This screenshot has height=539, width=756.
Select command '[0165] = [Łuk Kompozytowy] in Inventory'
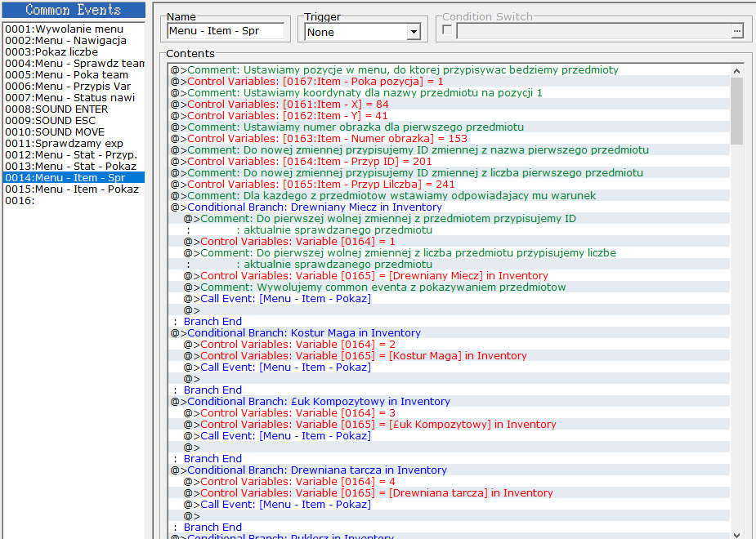(450, 425)
